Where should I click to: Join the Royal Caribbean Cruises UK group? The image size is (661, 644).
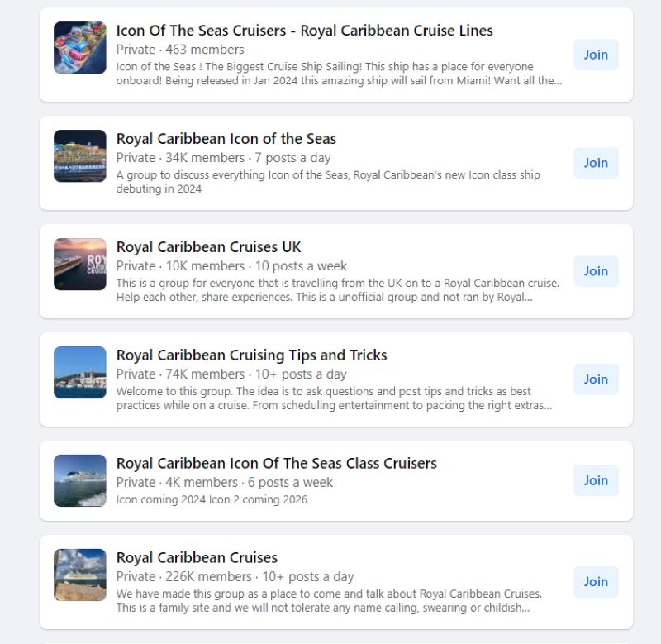[596, 271]
